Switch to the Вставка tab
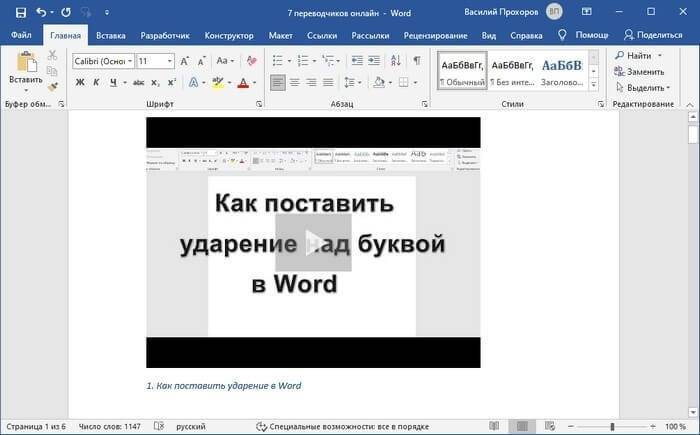700x435 pixels. point(111,35)
